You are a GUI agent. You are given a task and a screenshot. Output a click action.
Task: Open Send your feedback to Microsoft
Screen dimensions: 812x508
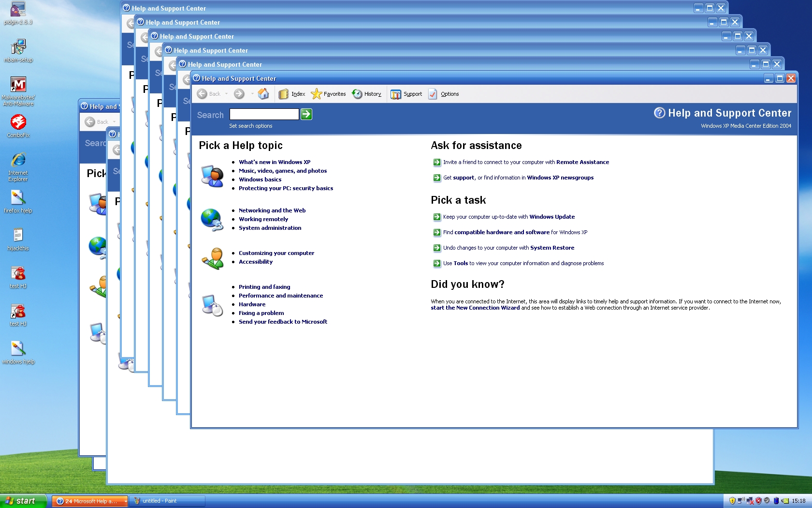point(283,322)
